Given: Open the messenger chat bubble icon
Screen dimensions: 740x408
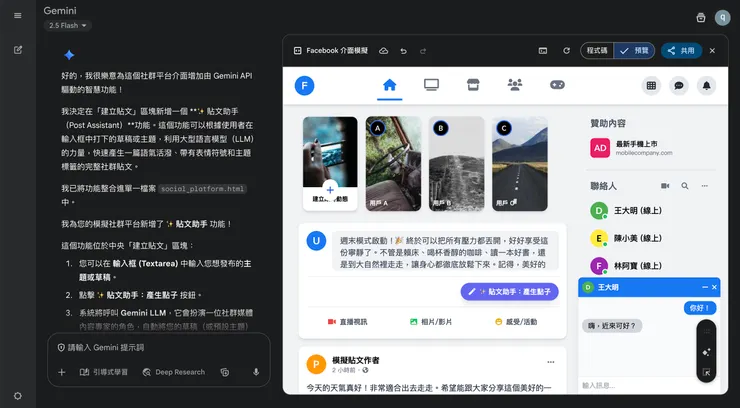Looking at the screenshot, I should point(679,85).
